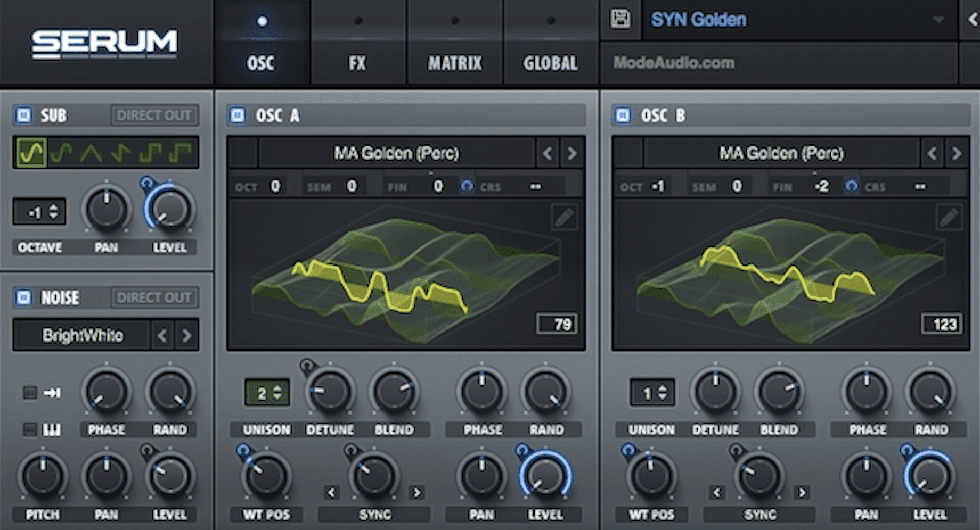Toggle OSC A on/off
The width and height of the screenshot is (980, 530).
238,115
